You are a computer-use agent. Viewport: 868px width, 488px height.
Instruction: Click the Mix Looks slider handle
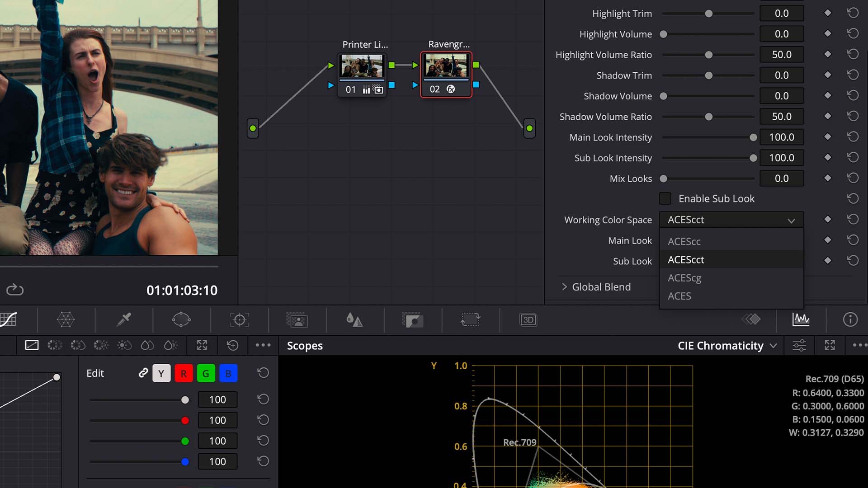[663, 178]
